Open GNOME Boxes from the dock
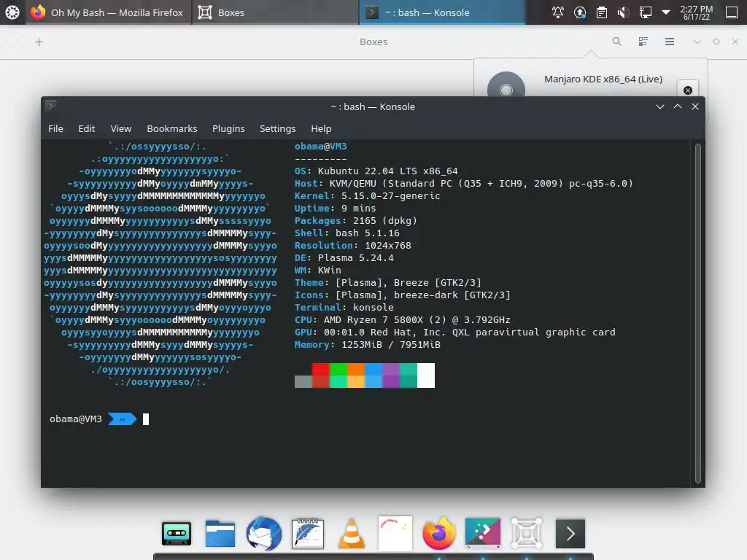Image resolution: width=747 pixels, height=560 pixels. [527, 533]
